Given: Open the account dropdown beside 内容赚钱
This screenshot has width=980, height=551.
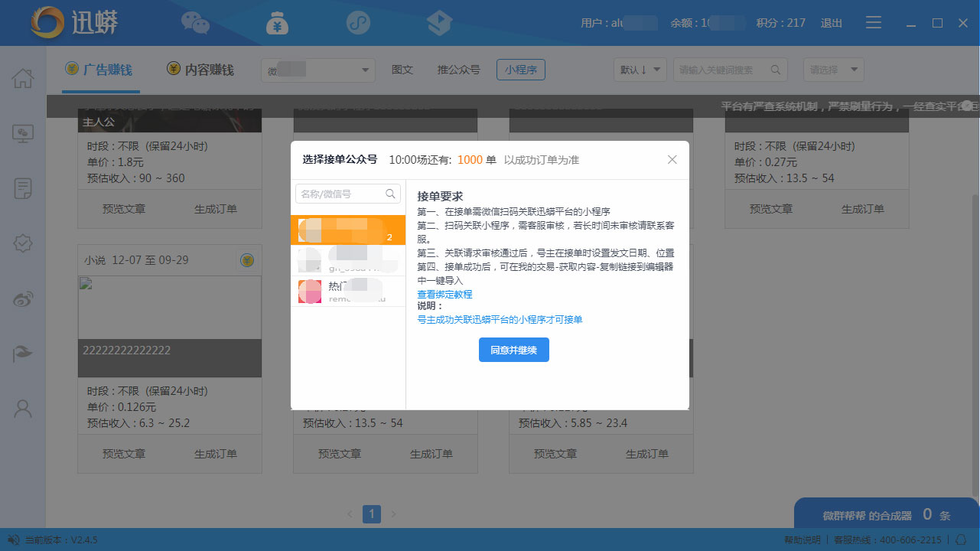Looking at the screenshot, I should (318, 70).
